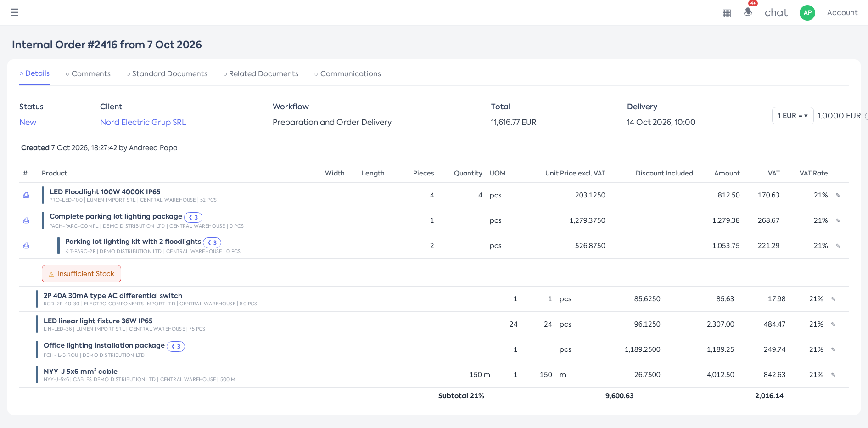Edit the NYY-J 5x6 cable line
Viewport: 868px width, 428px height.
pyautogui.click(x=833, y=375)
